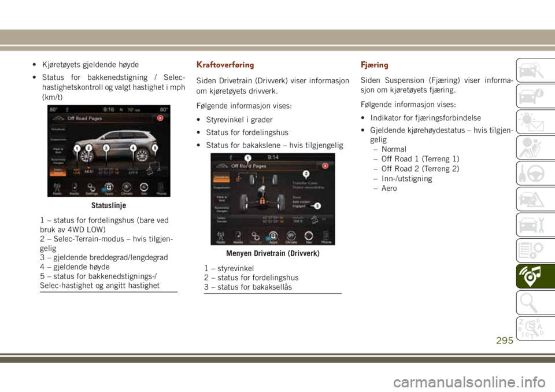Screen dimensions: 555x392
Task: Select the highlighted green multimedia section tab
Action: (x=535, y=276)
